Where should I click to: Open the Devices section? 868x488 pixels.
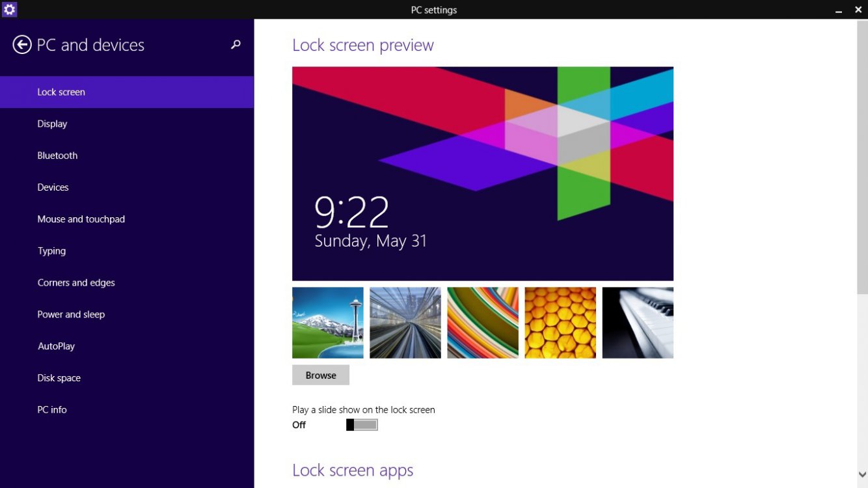(x=53, y=187)
